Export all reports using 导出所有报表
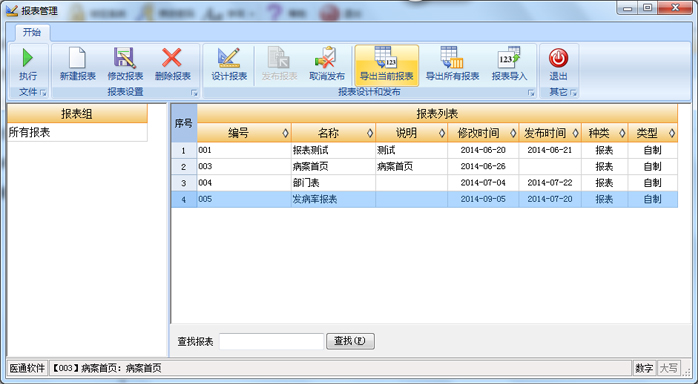 click(x=452, y=65)
